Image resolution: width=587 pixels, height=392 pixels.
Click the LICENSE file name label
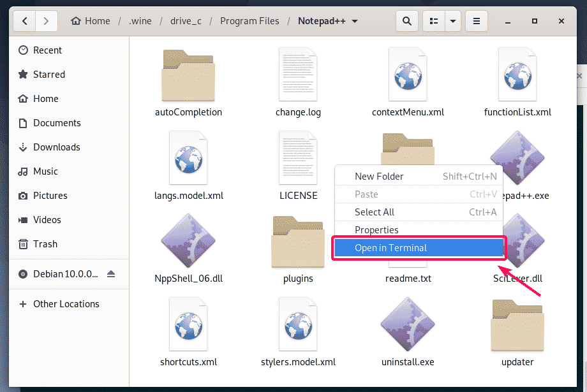click(x=299, y=196)
